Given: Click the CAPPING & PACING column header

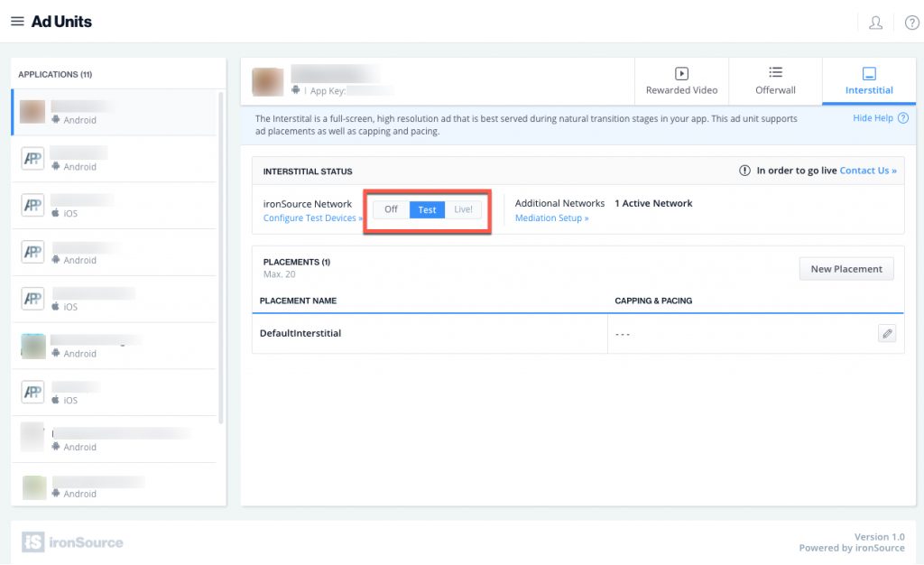Looking at the screenshot, I should [x=653, y=301].
